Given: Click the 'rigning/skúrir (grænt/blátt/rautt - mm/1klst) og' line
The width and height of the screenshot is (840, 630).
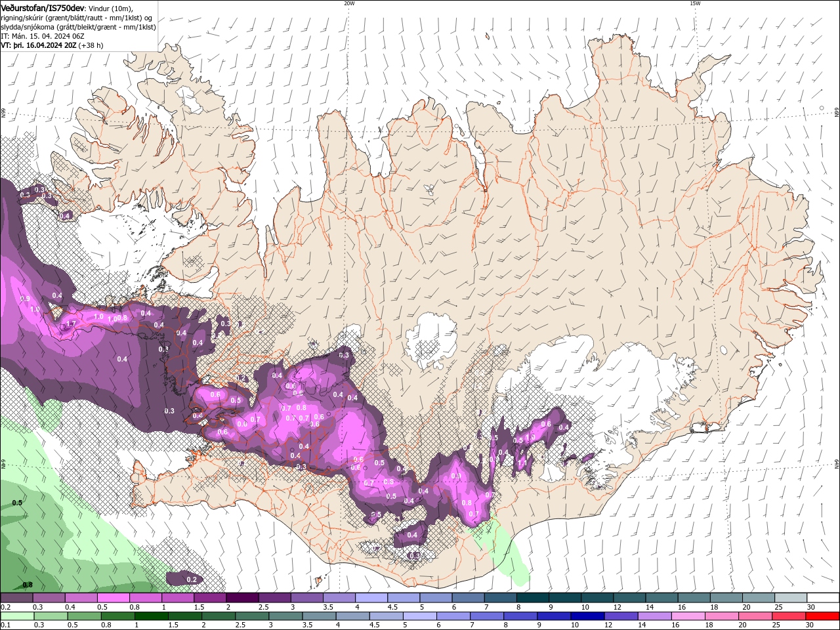Looking at the screenshot, I should coord(77,18).
